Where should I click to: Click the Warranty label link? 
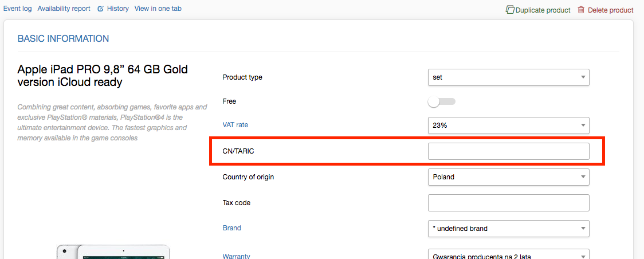[236, 256]
